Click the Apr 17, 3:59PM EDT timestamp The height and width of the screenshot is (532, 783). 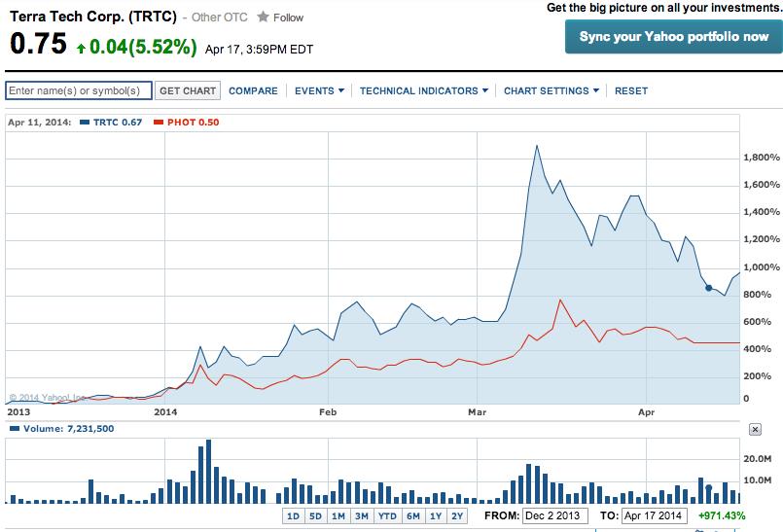click(x=259, y=50)
